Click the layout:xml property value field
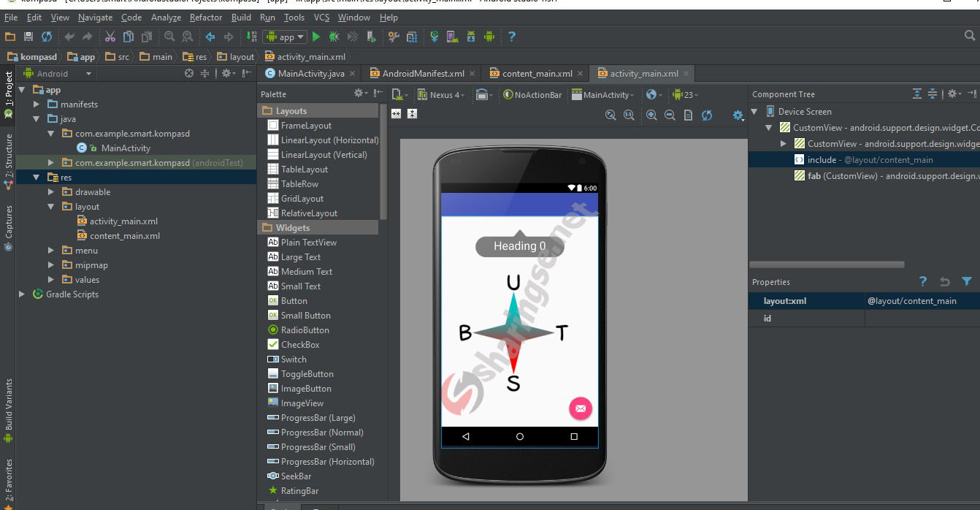The image size is (980, 510). coord(922,301)
